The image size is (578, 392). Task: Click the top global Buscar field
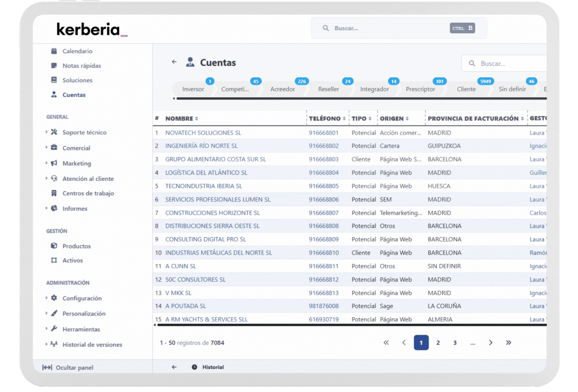coord(399,28)
